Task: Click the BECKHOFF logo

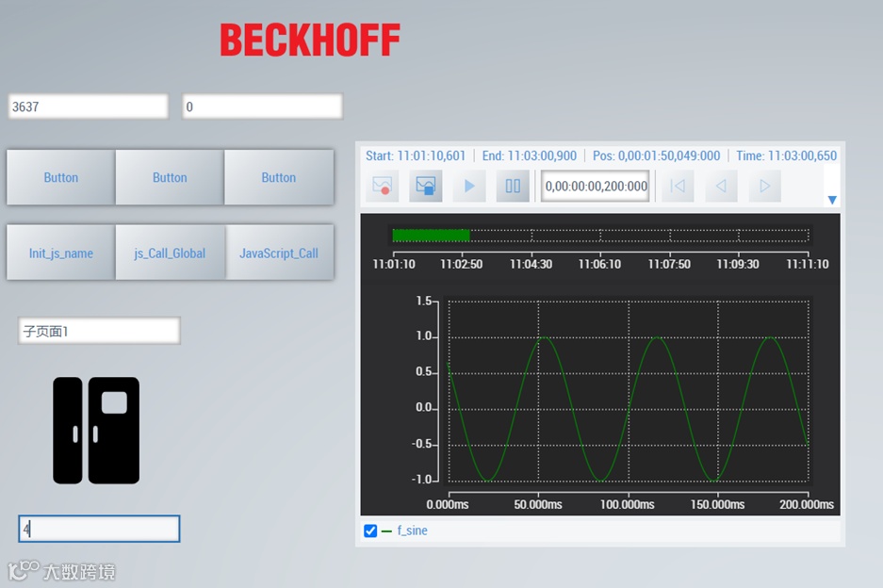Action: pos(310,40)
